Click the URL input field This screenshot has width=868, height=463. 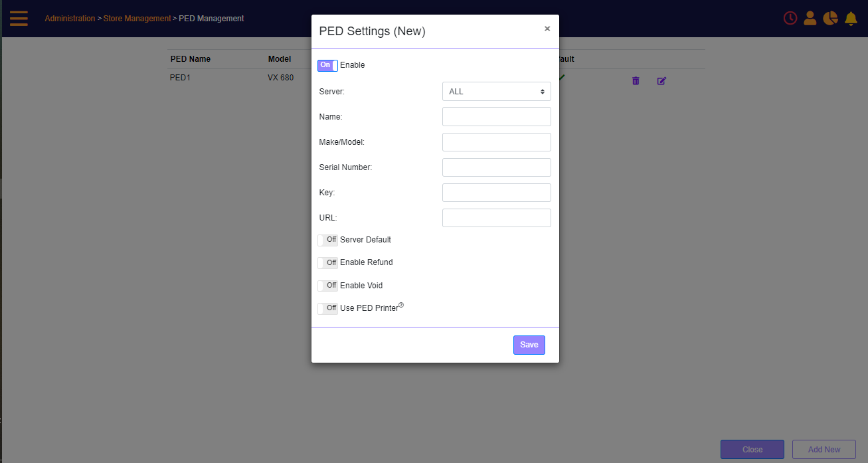497,218
